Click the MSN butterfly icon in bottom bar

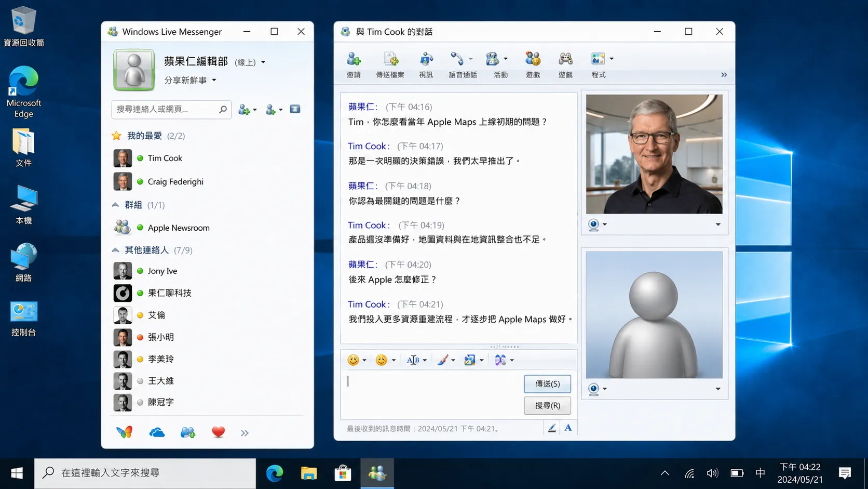tap(124, 432)
